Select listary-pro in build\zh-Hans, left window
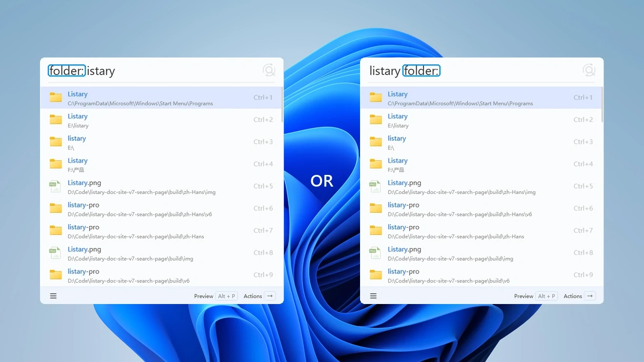The height and width of the screenshot is (362, 644). coord(161,230)
